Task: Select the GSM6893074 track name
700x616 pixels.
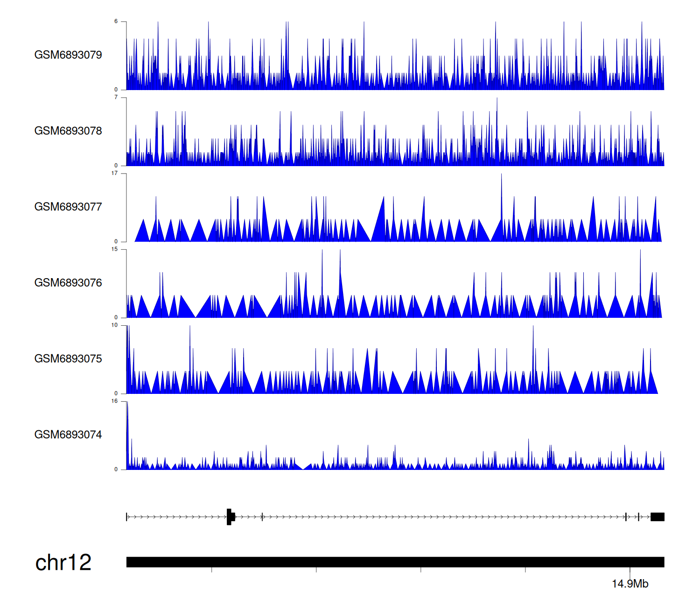Action: [x=68, y=435]
